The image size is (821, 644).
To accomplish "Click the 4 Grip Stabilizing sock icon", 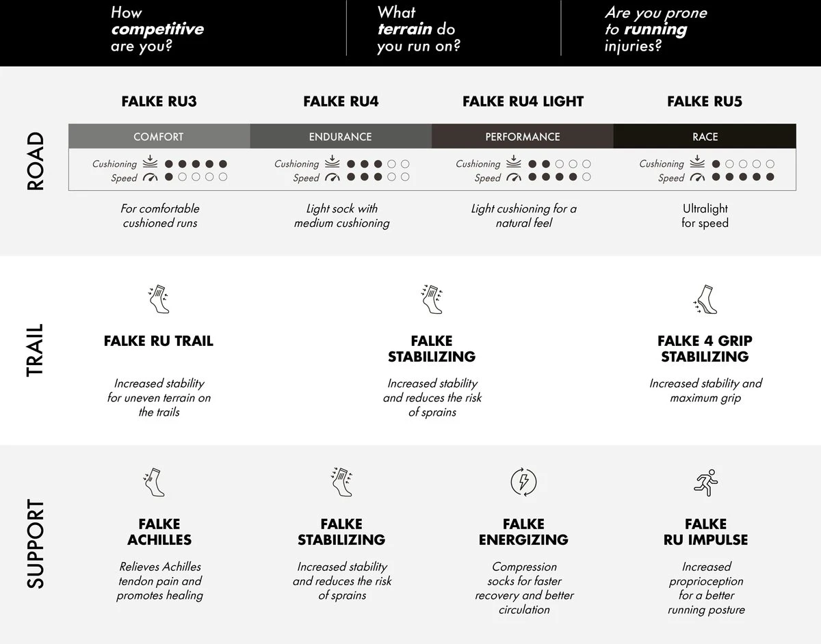I will 705,299.
